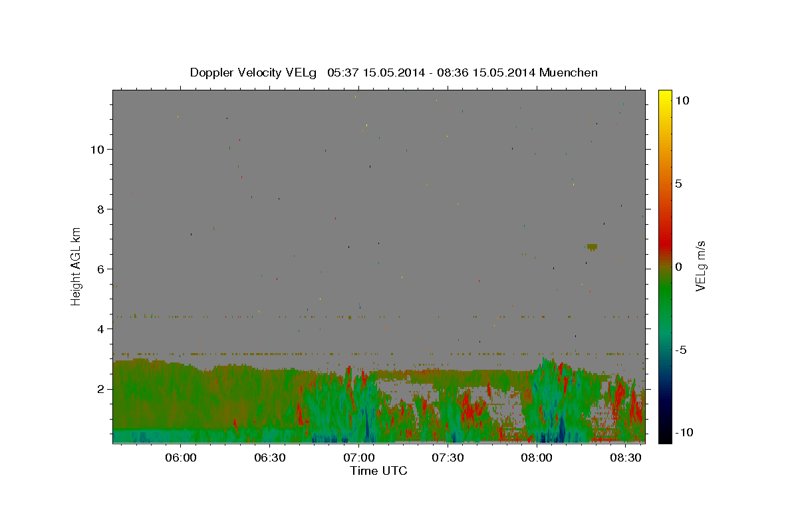
Task: Click the isolated olive echo patch near 6.7 km
Action: pyautogui.click(x=592, y=247)
